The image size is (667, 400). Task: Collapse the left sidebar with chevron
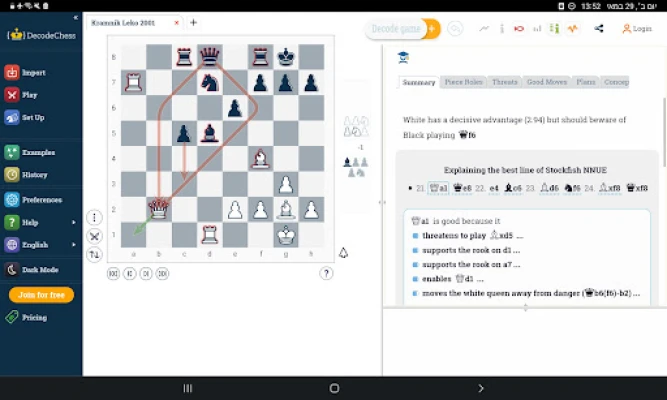(75, 18)
